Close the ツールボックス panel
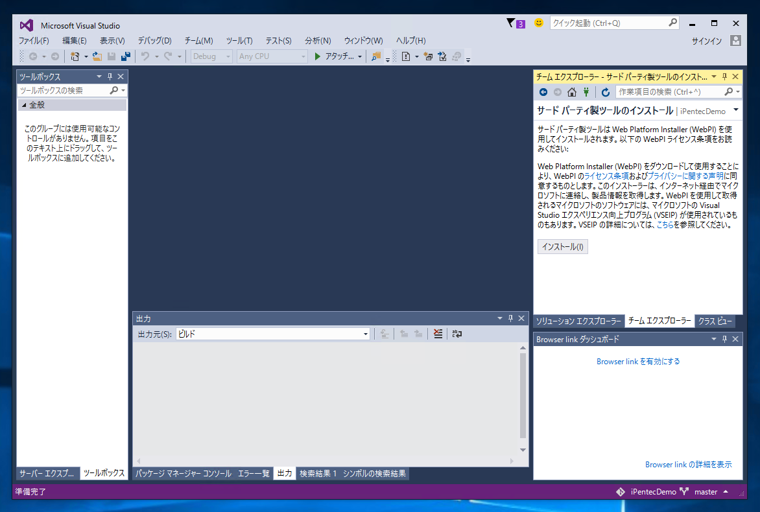Image resolution: width=760 pixels, height=512 pixels. coord(121,77)
